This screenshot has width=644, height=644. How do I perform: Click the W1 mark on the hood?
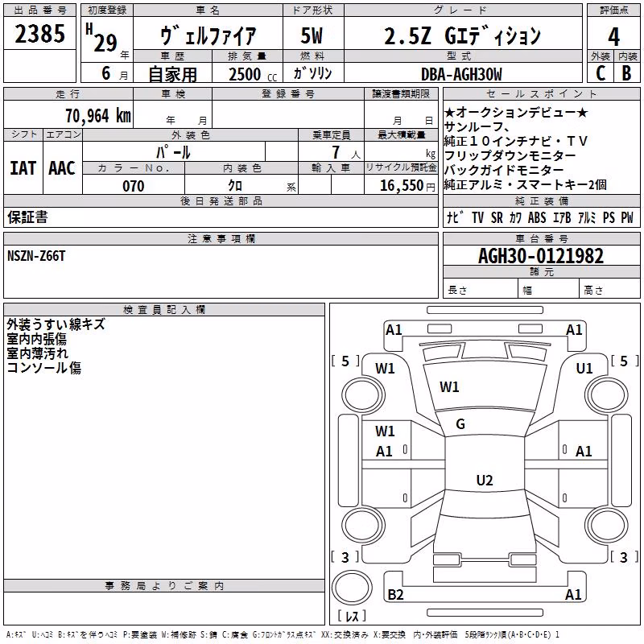[449, 387]
